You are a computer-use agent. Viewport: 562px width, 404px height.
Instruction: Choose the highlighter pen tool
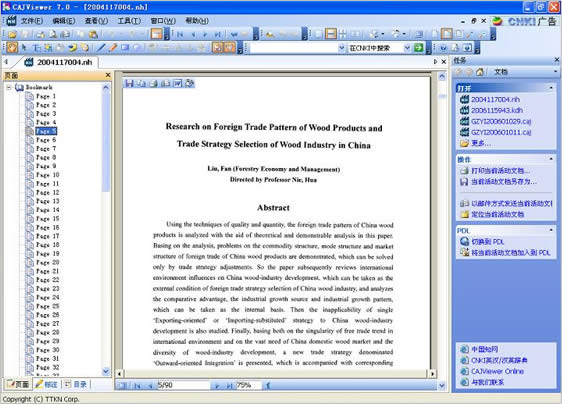pos(113,47)
